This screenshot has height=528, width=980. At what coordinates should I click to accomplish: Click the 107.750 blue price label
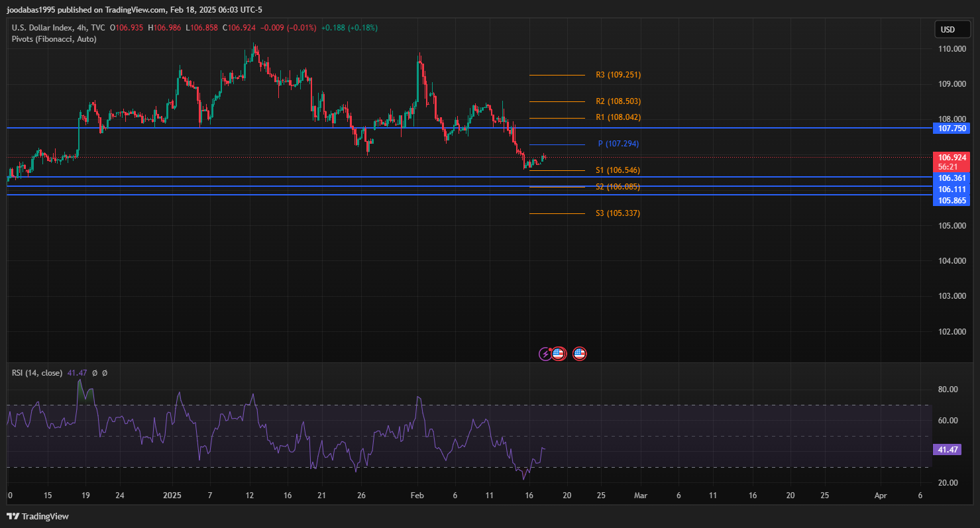(951, 128)
